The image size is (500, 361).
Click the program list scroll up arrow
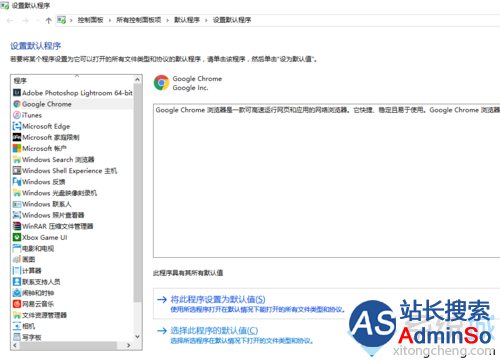[138, 79]
